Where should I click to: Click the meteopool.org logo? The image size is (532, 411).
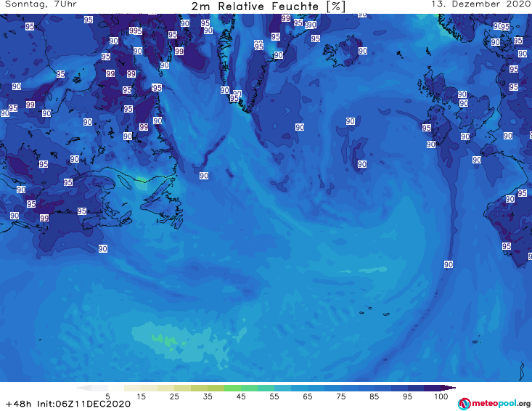click(494, 404)
